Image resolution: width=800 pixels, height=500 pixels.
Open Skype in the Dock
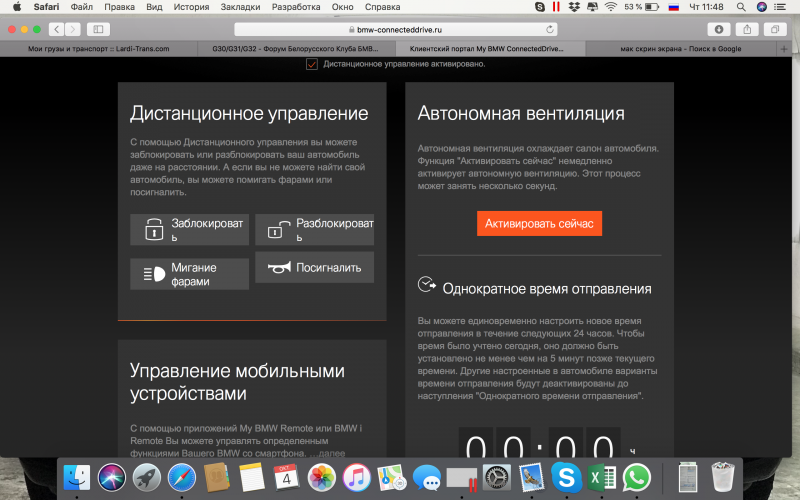coord(566,478)
